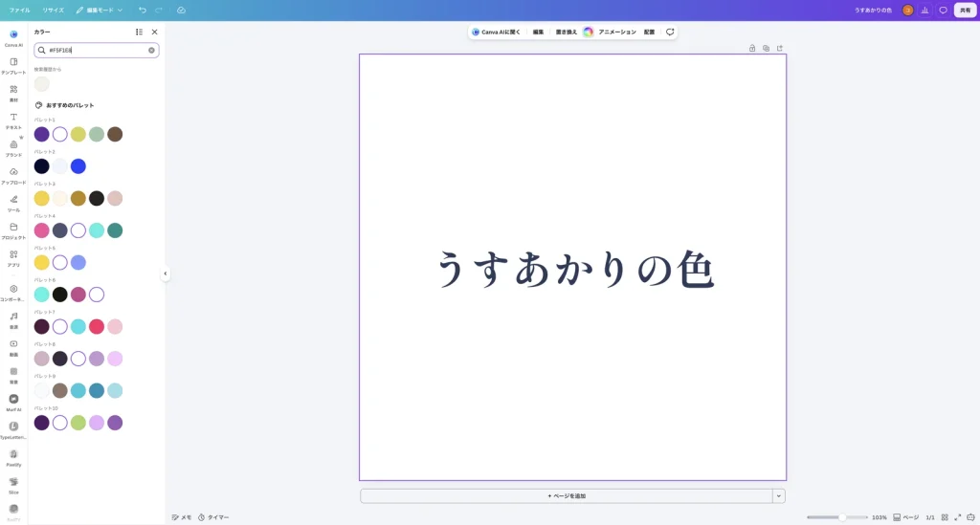The image size is (980, 525).
Task: Open the タイマー timer
Action: [x=213, y=517]
